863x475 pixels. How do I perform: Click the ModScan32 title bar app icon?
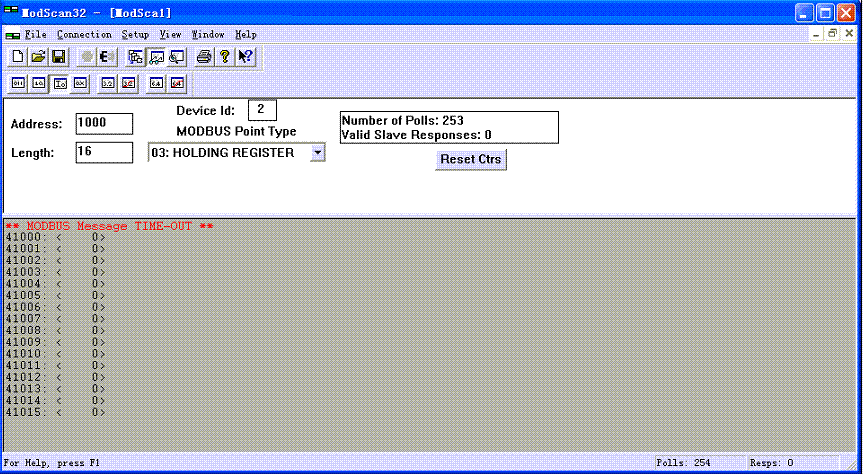10,10
